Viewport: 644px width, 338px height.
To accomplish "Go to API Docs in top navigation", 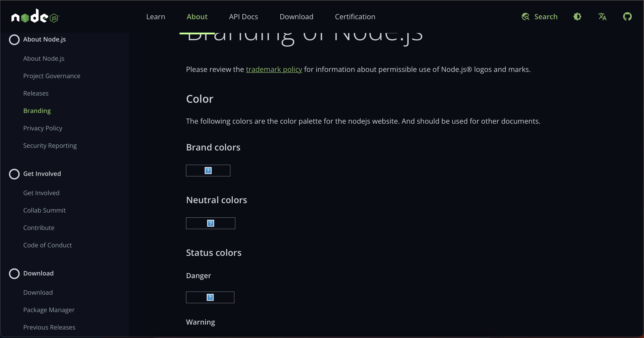I will 243,17.
